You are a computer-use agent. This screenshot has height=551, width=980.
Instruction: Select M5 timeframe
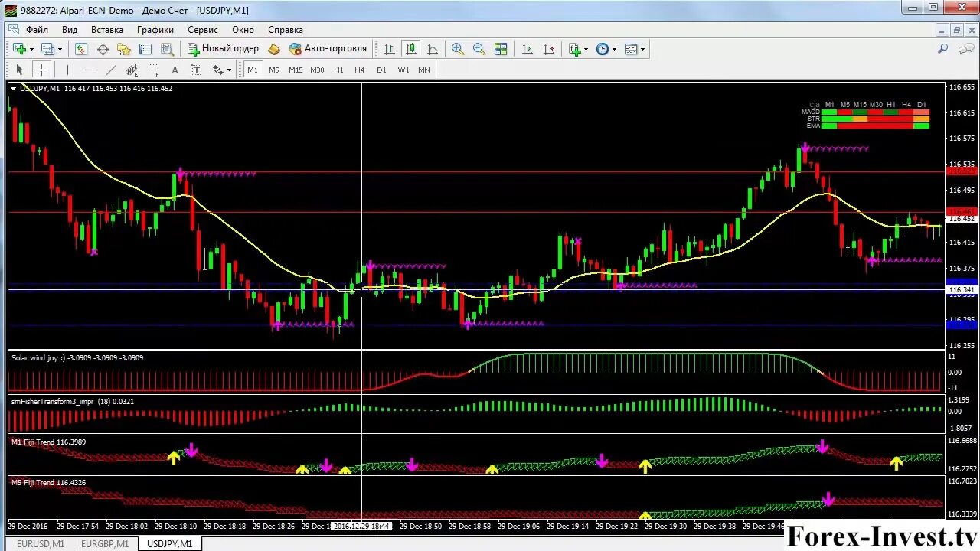tap(274, 70)
